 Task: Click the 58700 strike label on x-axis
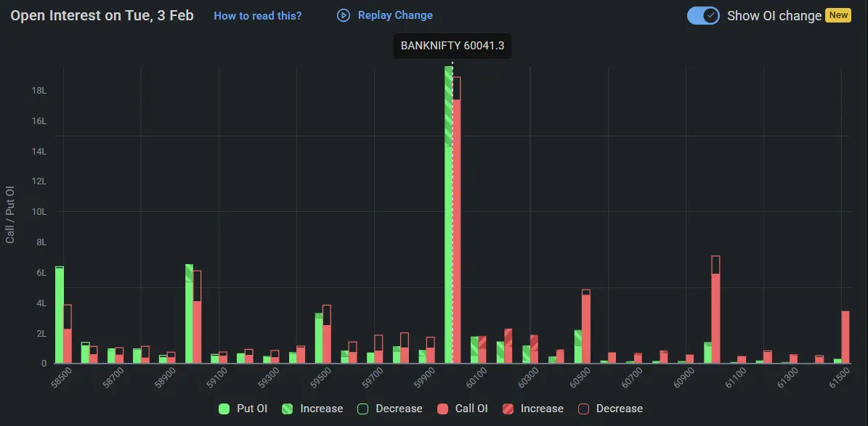[x=113, y=378]
